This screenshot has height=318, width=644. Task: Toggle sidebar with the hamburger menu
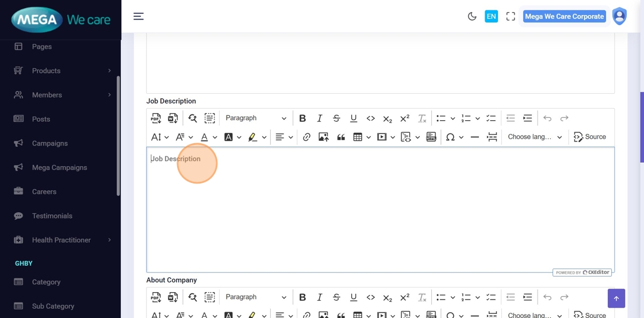click(139, 17)
